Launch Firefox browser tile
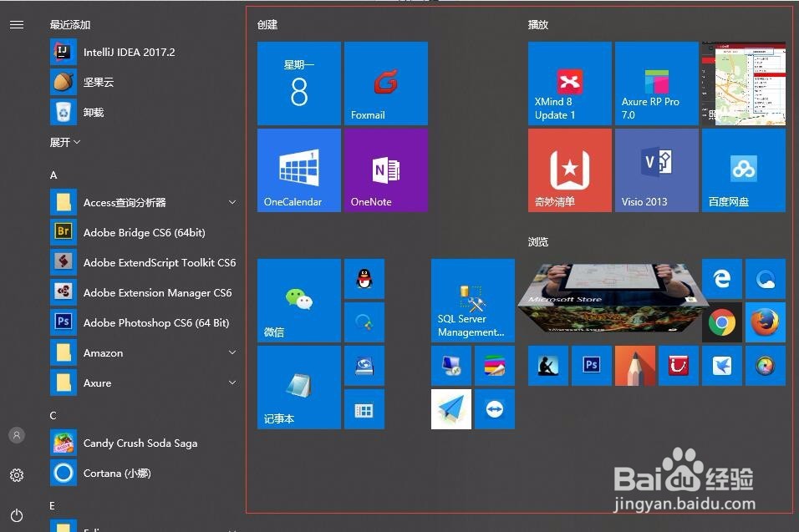This screenshot has height=532, width=799. pos(766,322)
